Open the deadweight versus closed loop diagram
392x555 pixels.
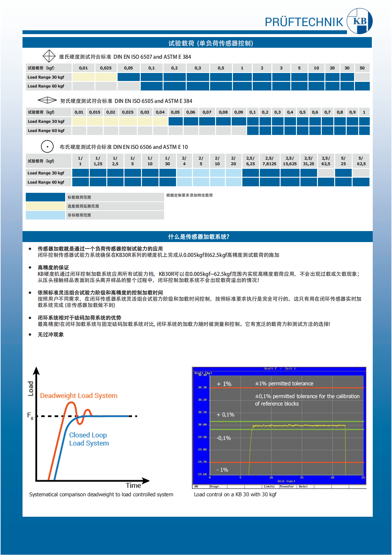(89, 427)
